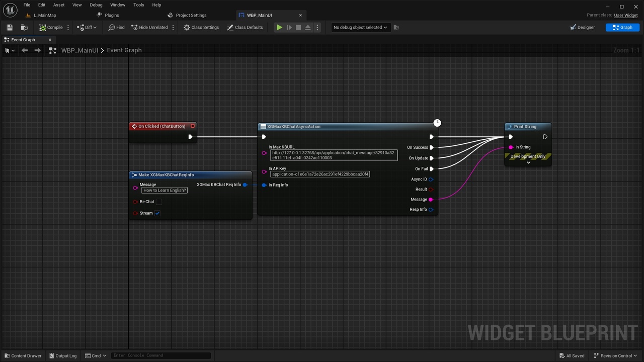The height and width of the screenshot is (362, 644).
Task: Open the Output Log
Action: [63, 356]
